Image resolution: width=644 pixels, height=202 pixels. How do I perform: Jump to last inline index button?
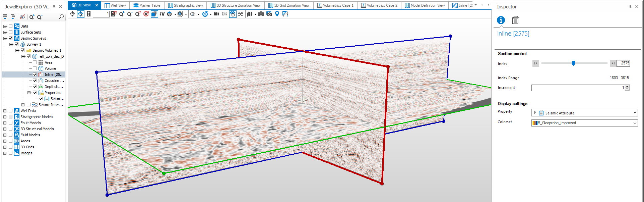click(613, 63)
